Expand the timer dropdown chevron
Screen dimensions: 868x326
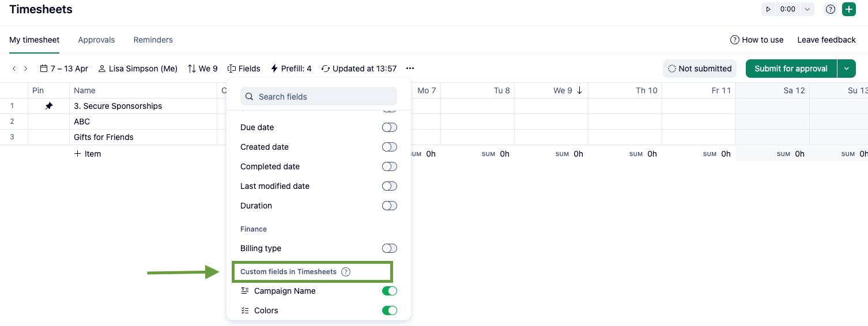(x=807, y=9)
